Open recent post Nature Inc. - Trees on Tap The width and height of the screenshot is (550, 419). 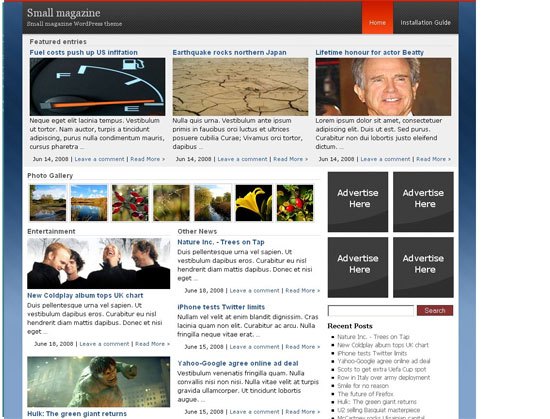(373, 337)
